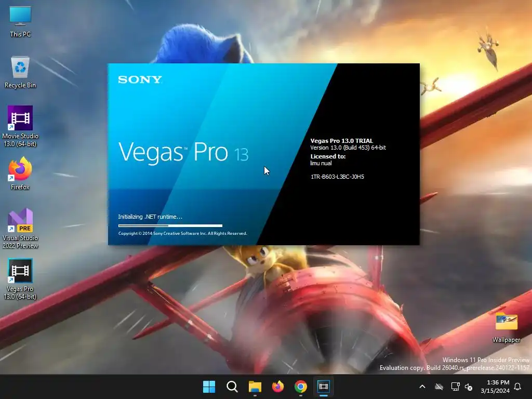Select Visual Studio 2022 Preview shortcut

20,229
